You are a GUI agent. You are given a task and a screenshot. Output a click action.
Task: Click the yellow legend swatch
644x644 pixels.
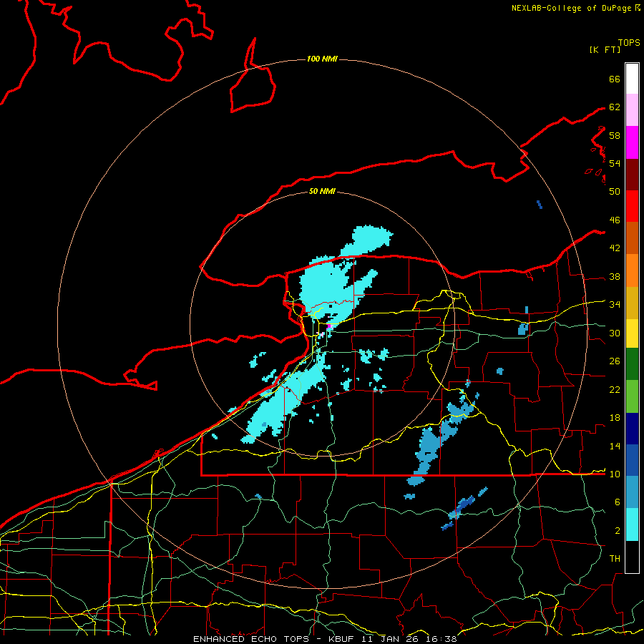tap(632, 333)
